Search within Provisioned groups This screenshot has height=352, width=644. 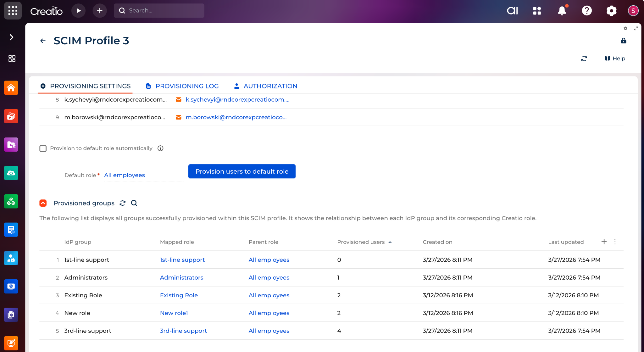(x=134, y=203)
